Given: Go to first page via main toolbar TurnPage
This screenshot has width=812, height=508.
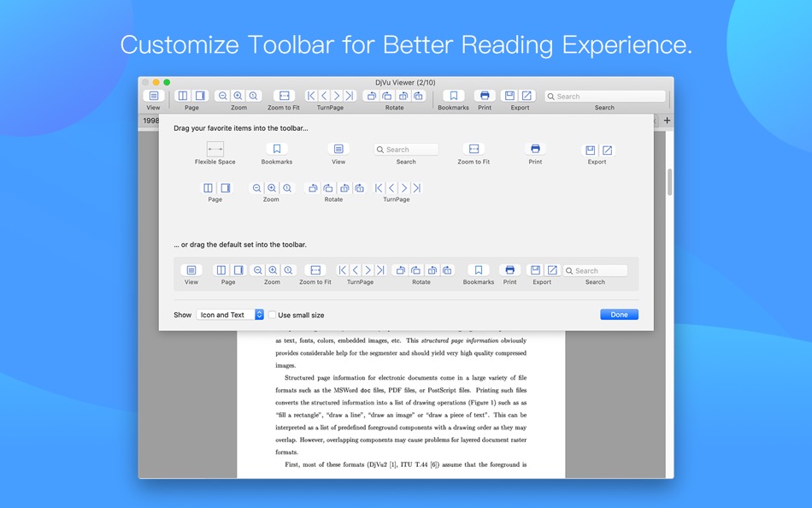Looking at the screenshot, I should [311, 96].
